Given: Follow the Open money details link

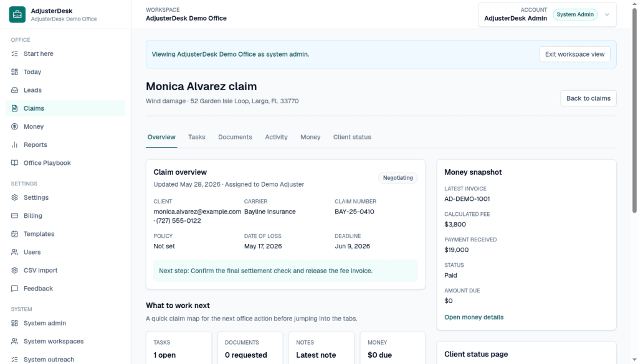Looking at the screenshot, I should 474,317.
